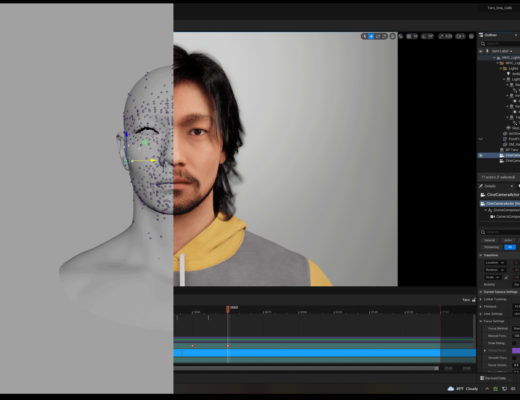Open scale snap value
520x400 pixels.
point(448,36)
